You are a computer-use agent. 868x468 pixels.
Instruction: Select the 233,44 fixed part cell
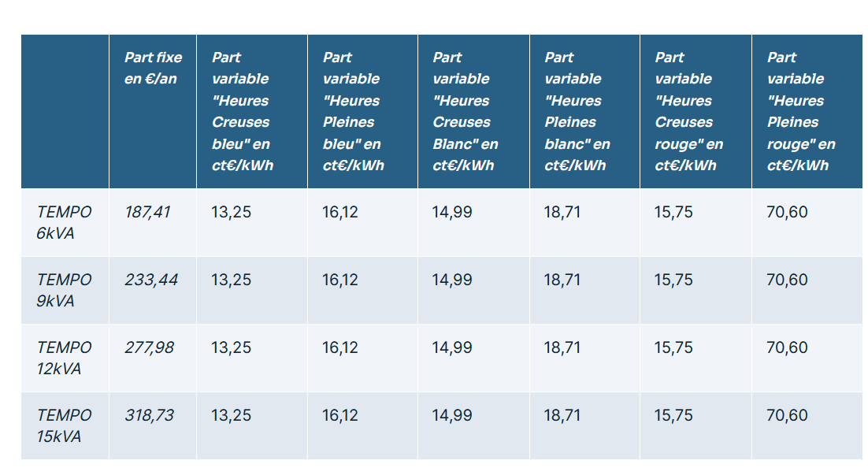tap(151, 280)
